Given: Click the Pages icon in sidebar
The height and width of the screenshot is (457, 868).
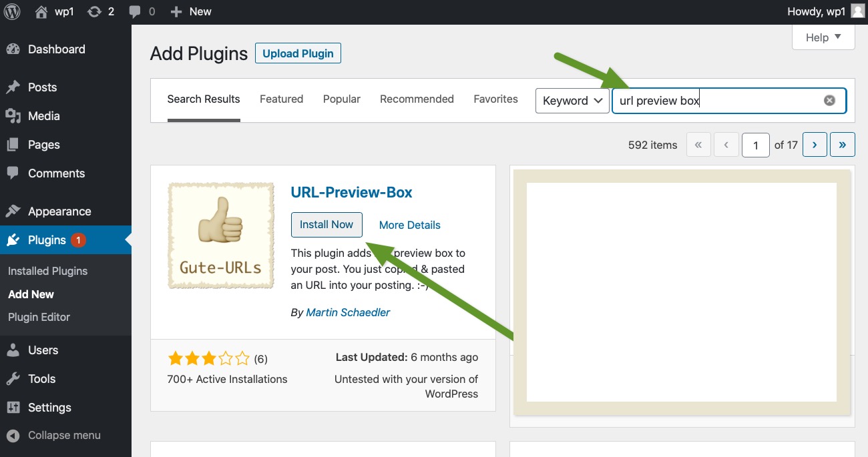Looking at the screenshot, I should [13, 145].
